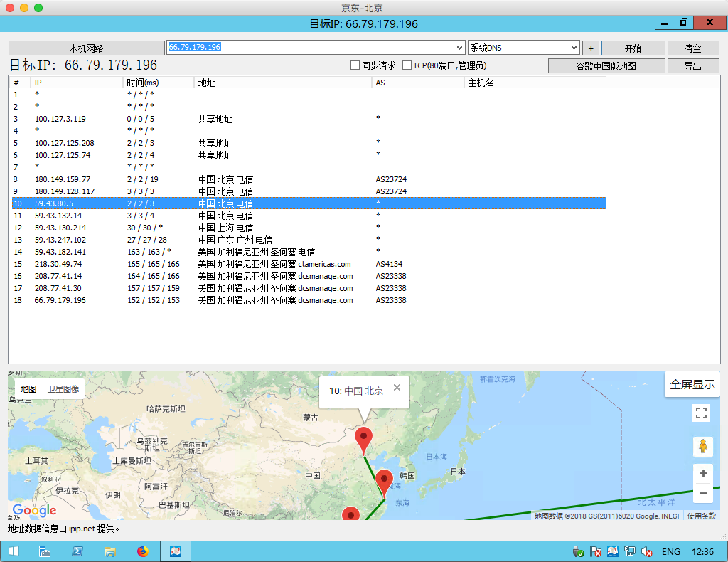Click the 开始 button

coord(633,48)
